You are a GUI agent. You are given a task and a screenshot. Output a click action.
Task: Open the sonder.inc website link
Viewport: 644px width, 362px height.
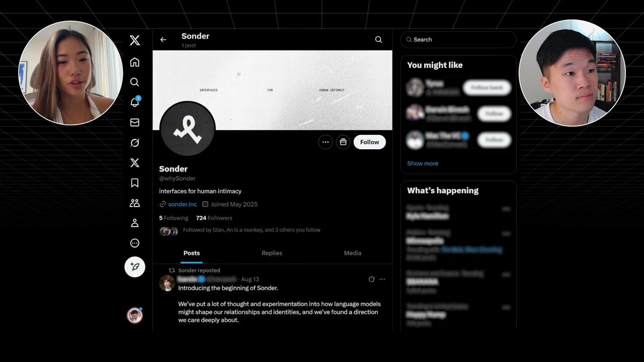click(182, 204)
